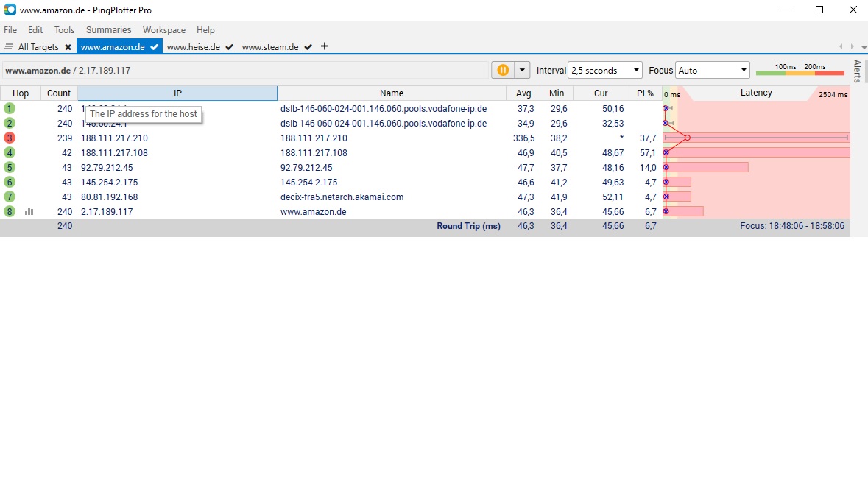
Task: Click the PL% column header
Action: (x=645, y=93)
